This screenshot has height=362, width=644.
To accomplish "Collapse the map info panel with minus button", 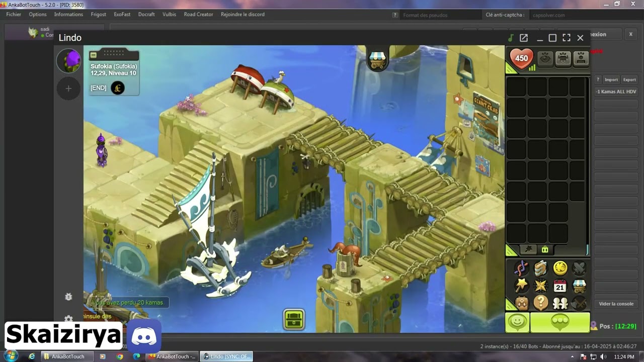I will (94, 55).
